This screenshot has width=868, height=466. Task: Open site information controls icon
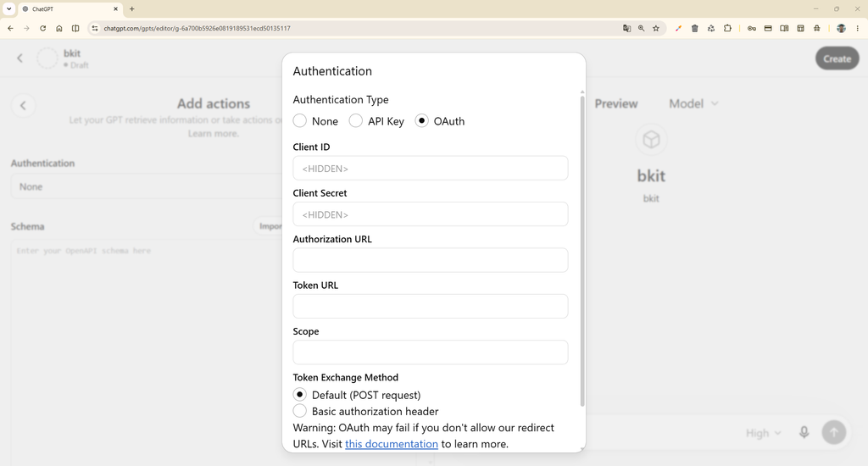click(95, 28)
